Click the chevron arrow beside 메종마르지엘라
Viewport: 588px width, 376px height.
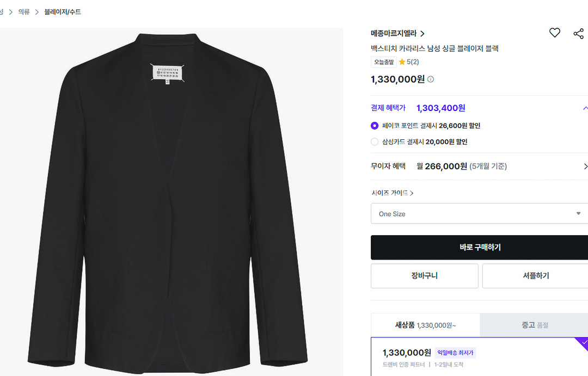[x=422, y=34]
